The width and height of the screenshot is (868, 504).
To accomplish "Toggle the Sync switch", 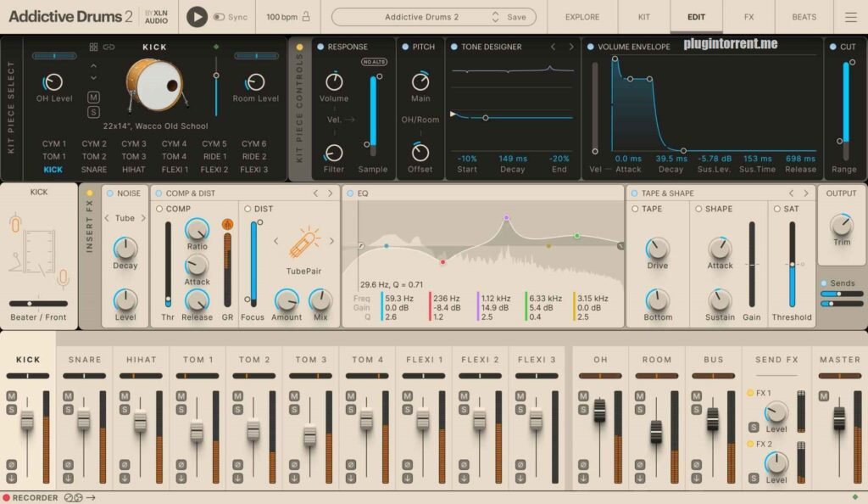I will coord(220,17).
